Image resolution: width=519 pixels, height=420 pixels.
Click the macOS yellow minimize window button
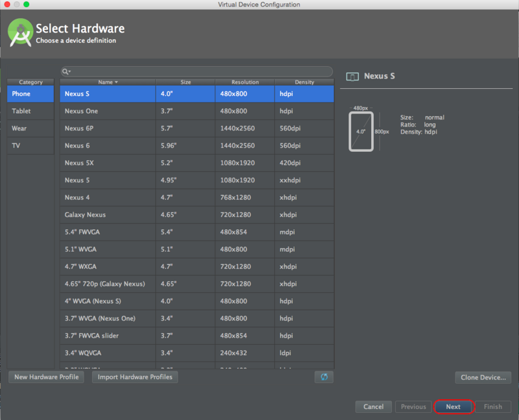click(17, 5)
